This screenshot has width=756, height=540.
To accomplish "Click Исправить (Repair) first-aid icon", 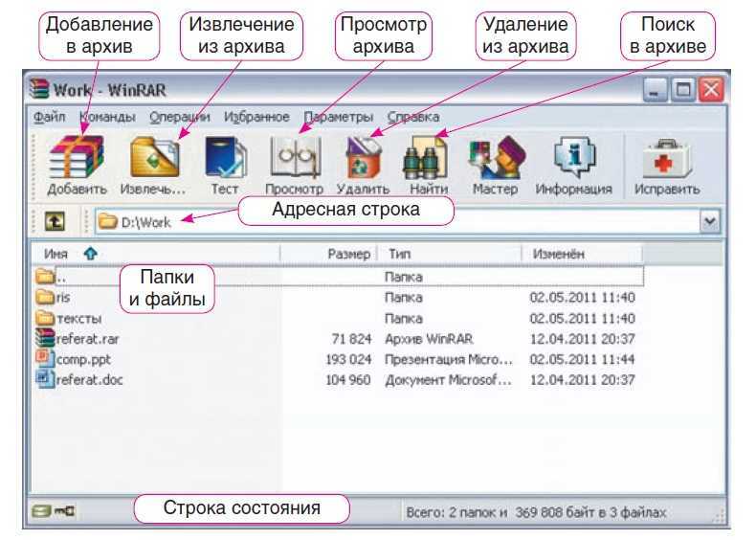I will (667, 158).
